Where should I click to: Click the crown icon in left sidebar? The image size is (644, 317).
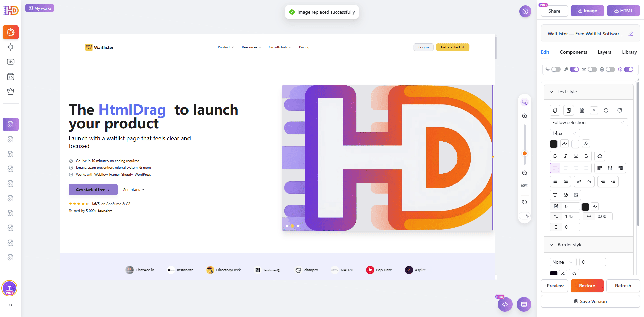[11, 91]
